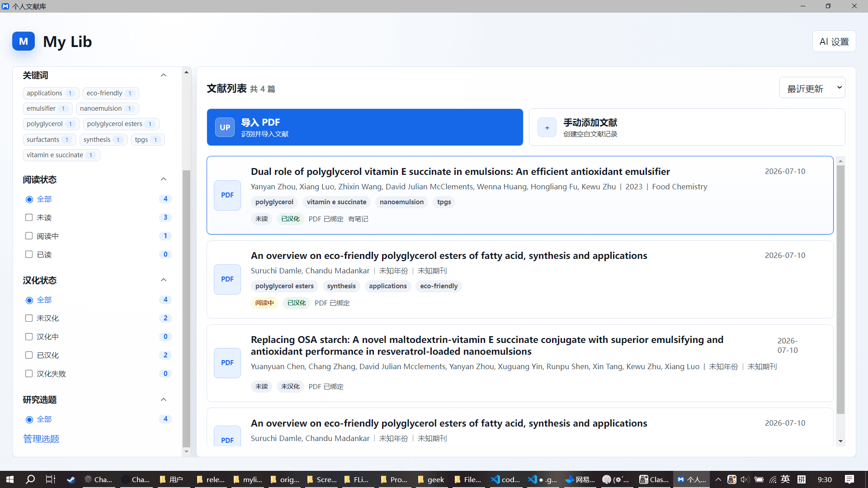Image resolution: width=868 pixels, height=488 pixels.
Task: Collapse the 关键词 section
Action: pyautogui.click(x=164, y=75)
